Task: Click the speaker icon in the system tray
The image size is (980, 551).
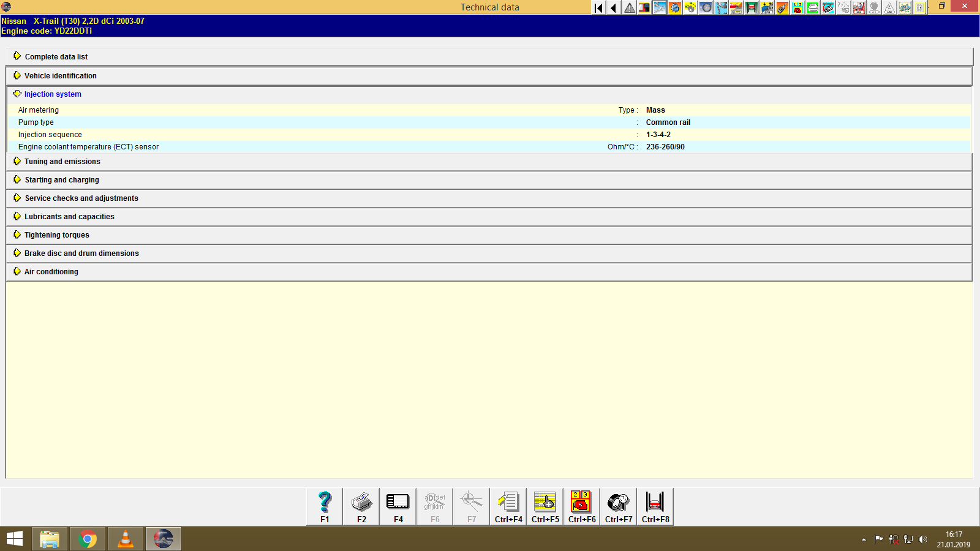Action: pyautogui.click(x=922, y=539)
